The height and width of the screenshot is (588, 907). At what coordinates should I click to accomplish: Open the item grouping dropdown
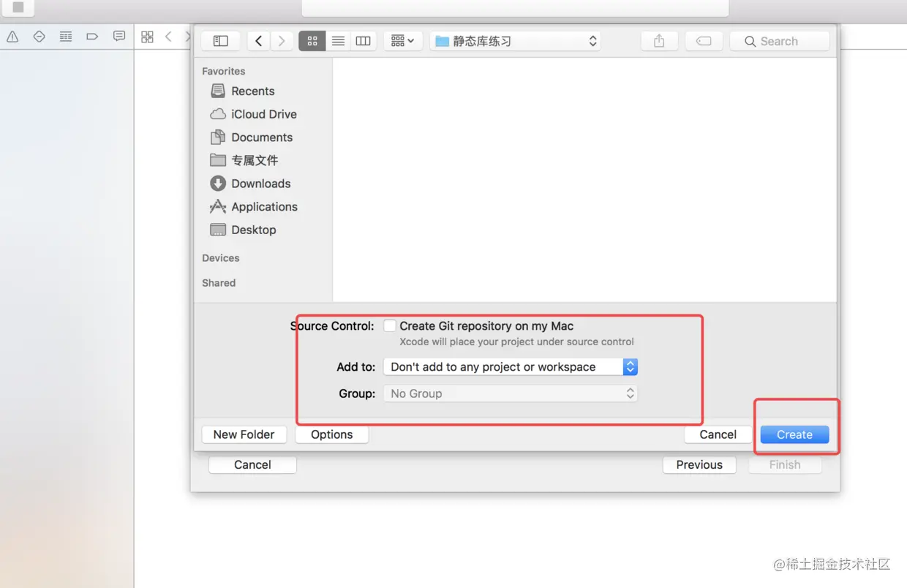[x=402, y=41]
